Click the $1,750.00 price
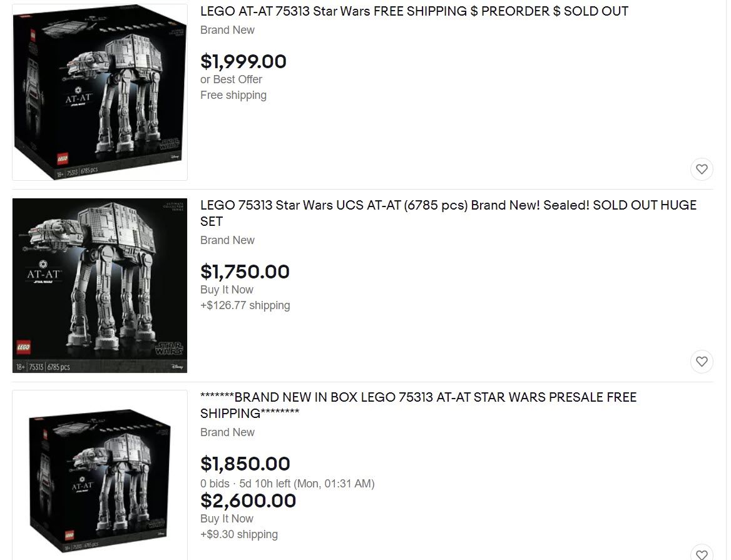This screenshot has height=560, width=731. click(245, 272)
